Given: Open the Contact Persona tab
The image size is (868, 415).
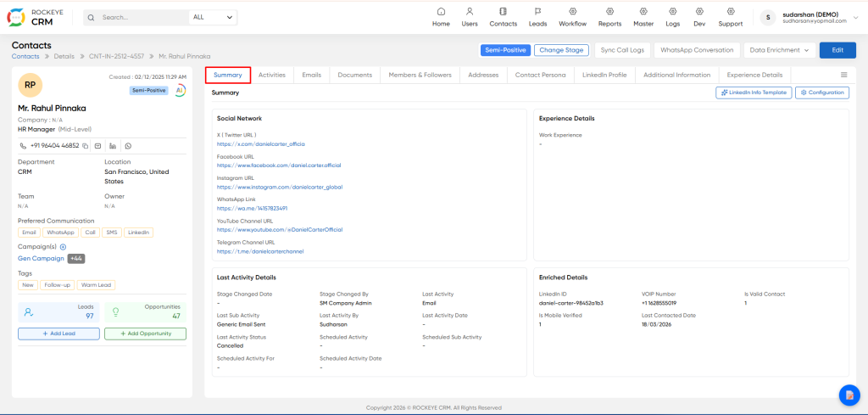Looking at the screenshot, I should coord(540,75).
